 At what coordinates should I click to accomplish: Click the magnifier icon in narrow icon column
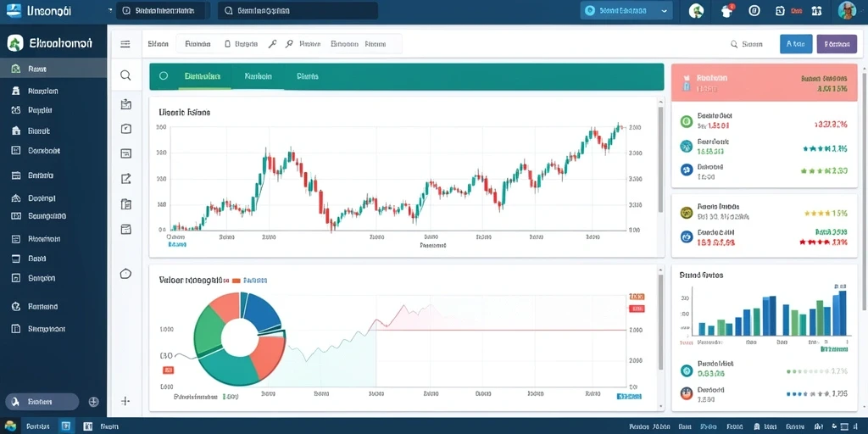coord(125,75)
